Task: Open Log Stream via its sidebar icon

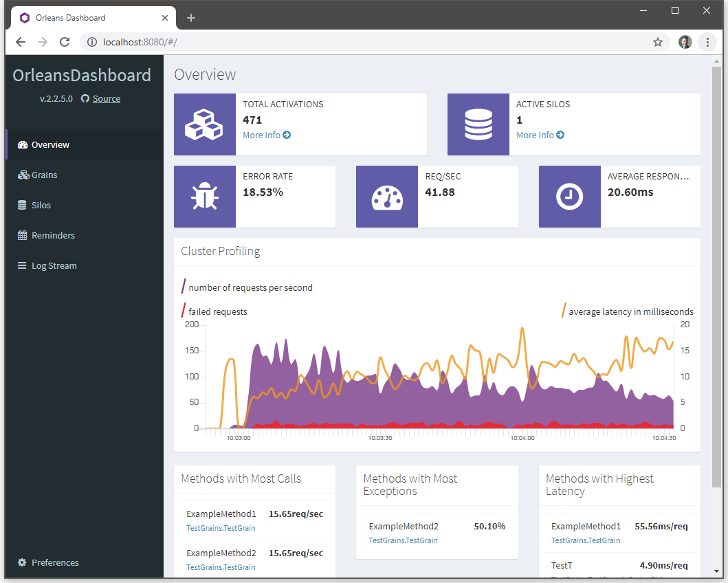Action: coord(21,265)
